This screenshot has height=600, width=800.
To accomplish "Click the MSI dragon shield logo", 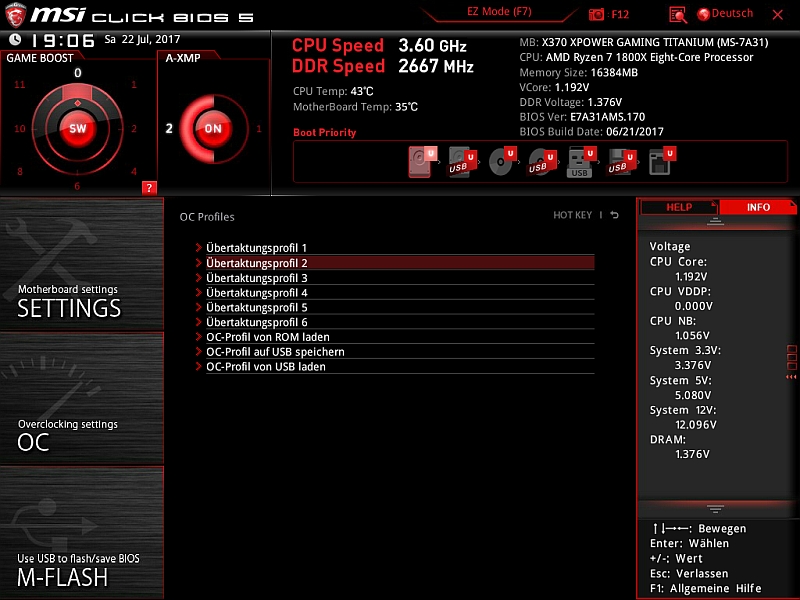I will click(15, 15).
